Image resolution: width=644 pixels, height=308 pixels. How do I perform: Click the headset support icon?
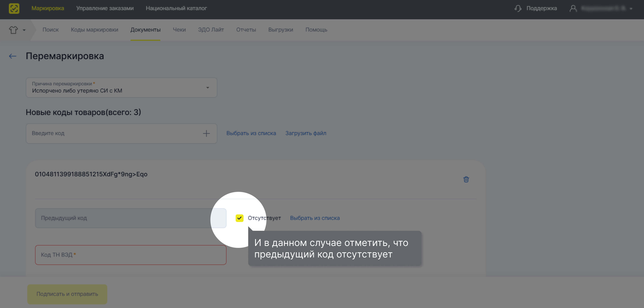pos(518,8)
